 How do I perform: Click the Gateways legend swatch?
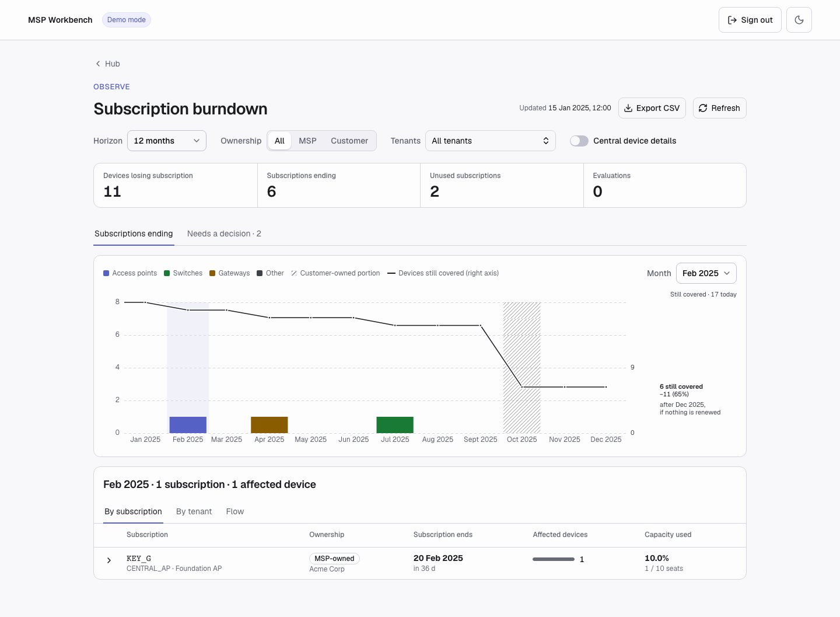pyautogui.click(x=212, y=273)
